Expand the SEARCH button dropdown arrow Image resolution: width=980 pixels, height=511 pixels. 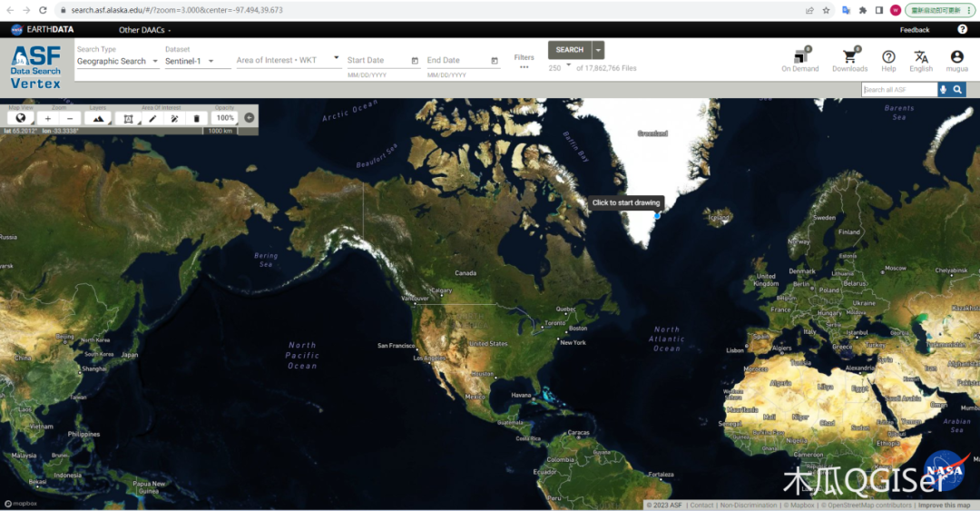coord(598,49)
